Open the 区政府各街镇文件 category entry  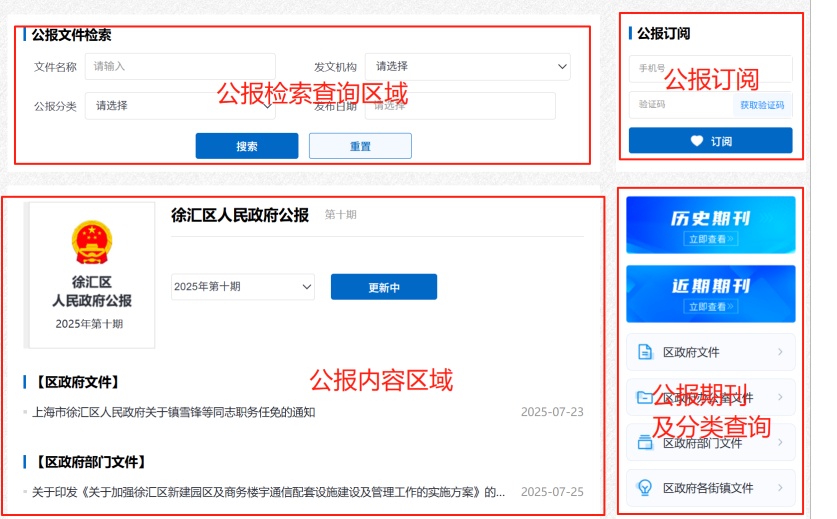point(710,487)
